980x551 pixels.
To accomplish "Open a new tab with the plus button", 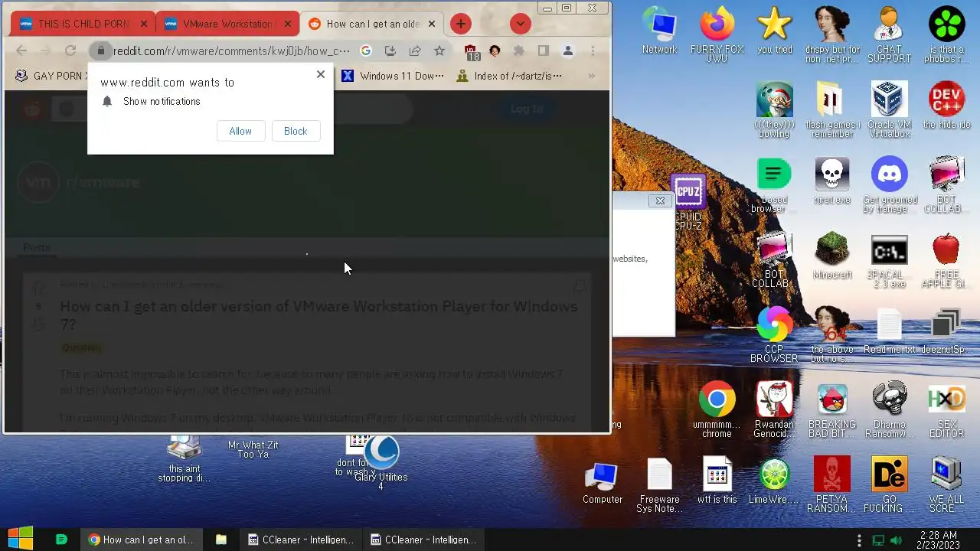I will (x=460, y=24).
